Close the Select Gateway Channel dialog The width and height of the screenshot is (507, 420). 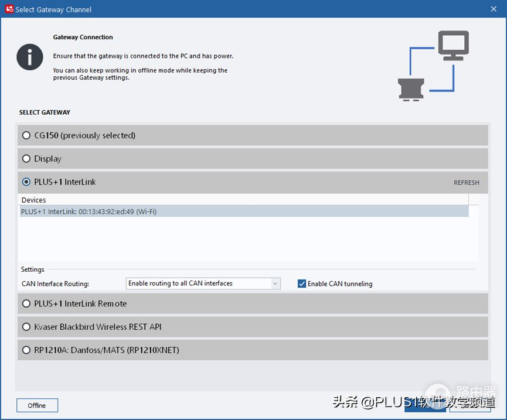(x=494, y=9)
